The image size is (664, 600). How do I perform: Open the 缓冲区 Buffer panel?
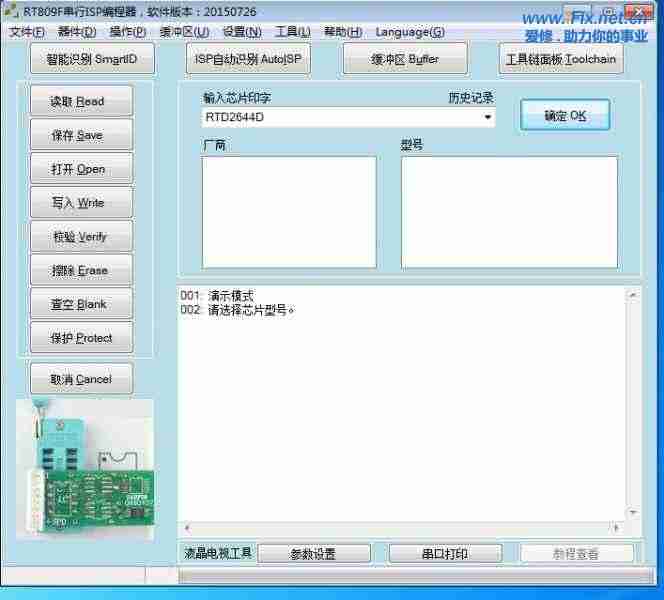405,59
